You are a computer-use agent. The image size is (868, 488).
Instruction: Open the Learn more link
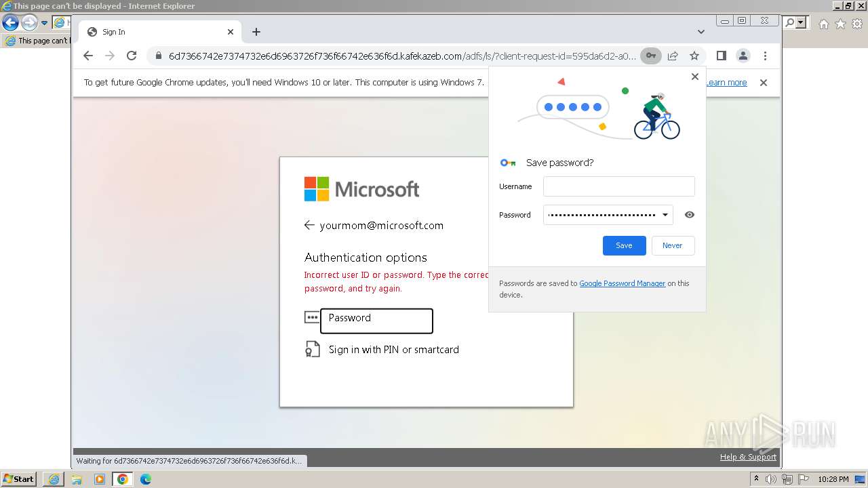[726, 83]
